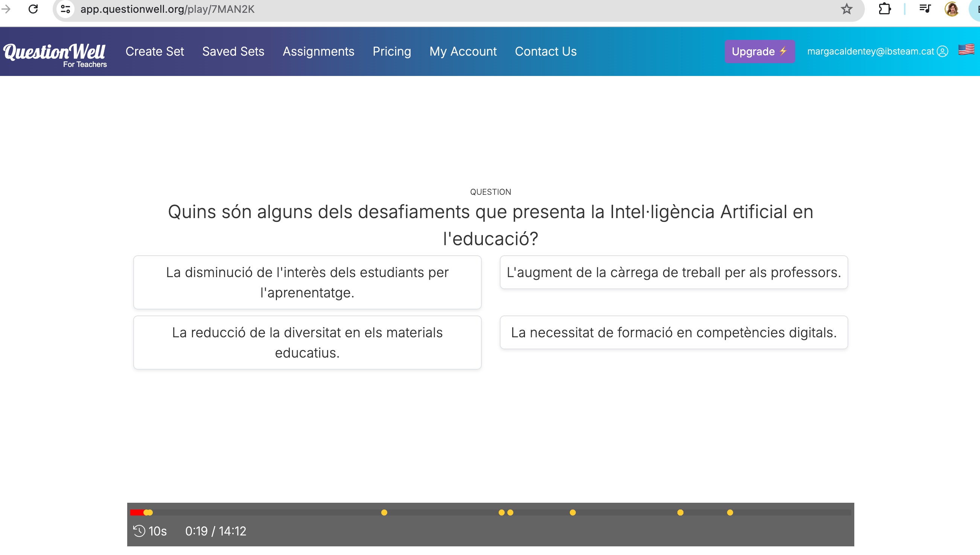Open the Create Set menu item
This screenshot has height=555, width=980.
[x=155, y=51]
